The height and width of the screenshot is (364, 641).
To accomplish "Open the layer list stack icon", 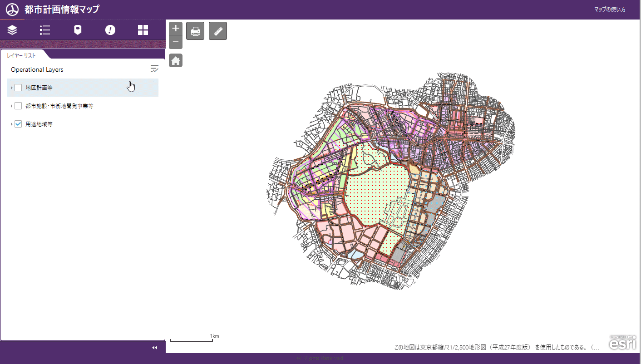I will pos(12,30).
